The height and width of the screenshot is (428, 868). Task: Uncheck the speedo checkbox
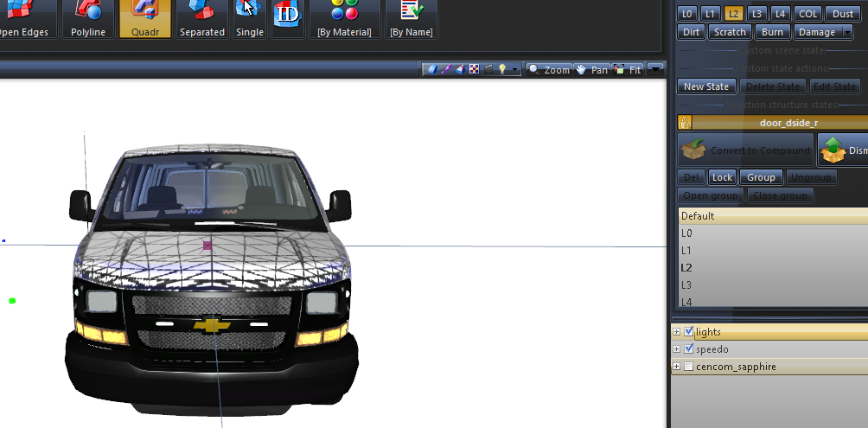tap(689, 348)
